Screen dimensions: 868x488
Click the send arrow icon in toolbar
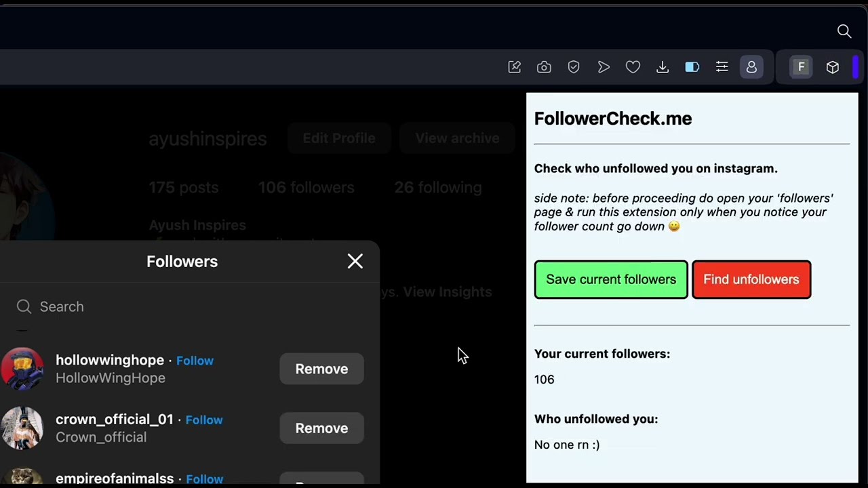[604, 67]
